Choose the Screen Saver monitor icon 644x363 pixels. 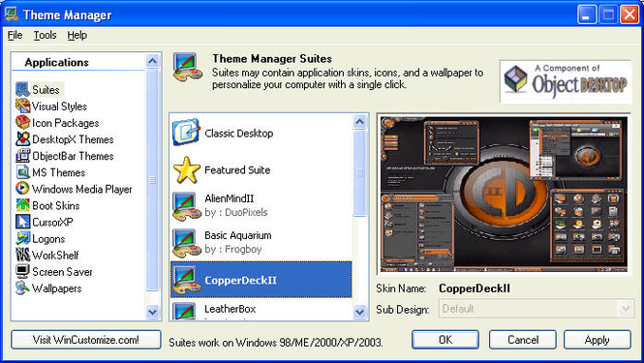[x=22, y=271]
